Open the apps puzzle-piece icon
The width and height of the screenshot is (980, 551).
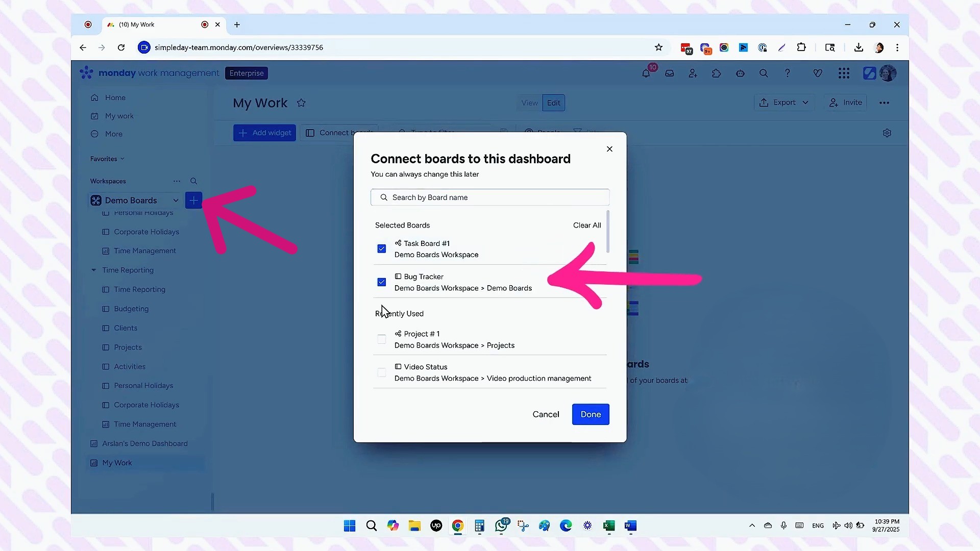tap(716, 73)
